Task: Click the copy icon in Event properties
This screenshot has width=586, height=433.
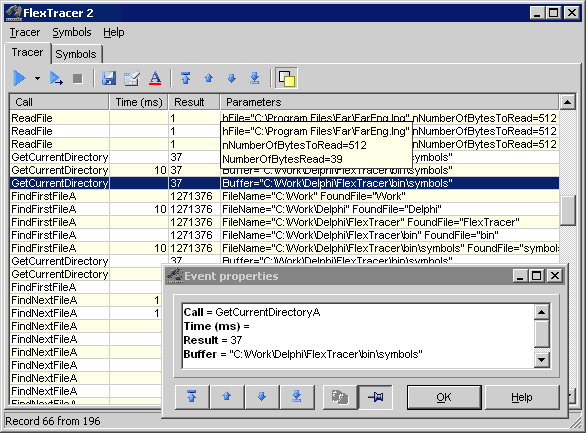Action: click(340, 397)
